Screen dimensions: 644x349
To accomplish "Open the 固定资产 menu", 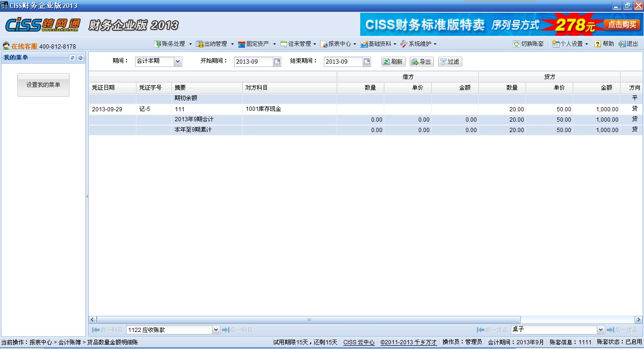I will 257,44.
